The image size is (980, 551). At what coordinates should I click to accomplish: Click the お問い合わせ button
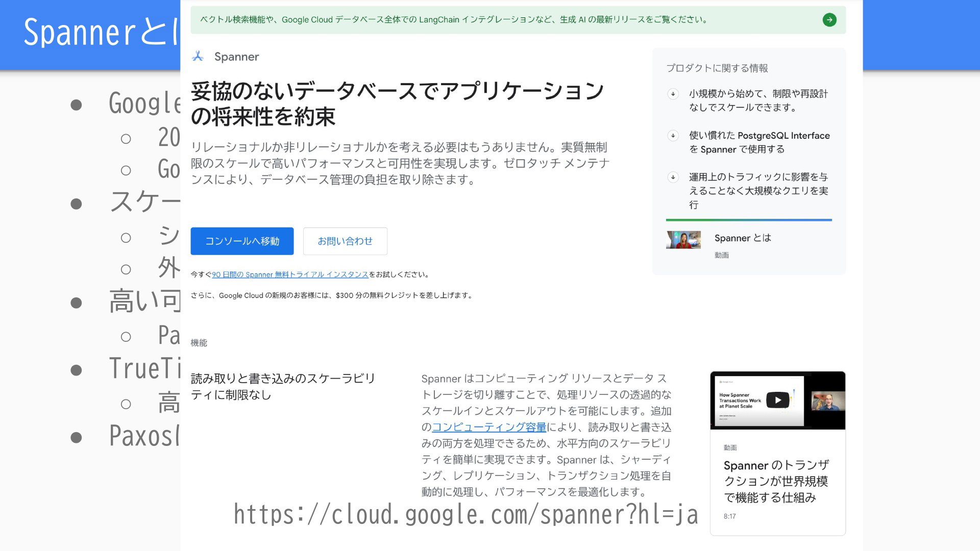point(345,241)
